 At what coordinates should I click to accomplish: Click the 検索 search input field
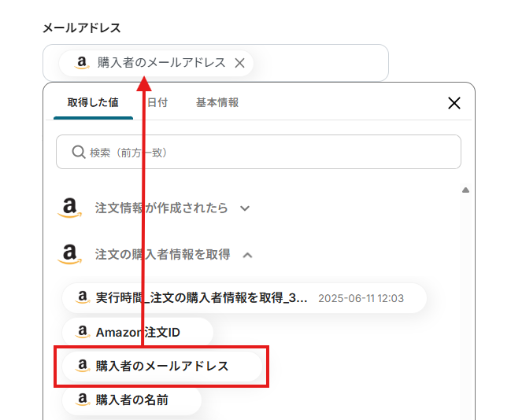coord(268,152)
